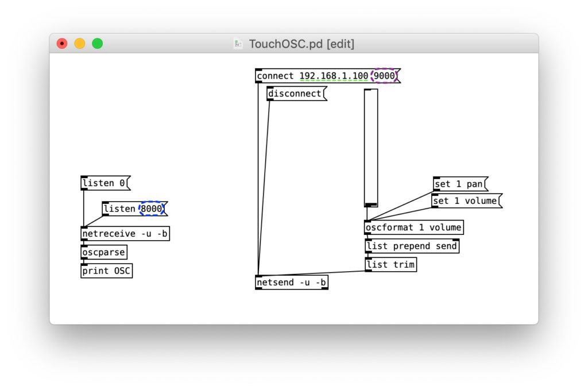This screenshot has height=390, width=588.
Task: Click the set 1 pan message box
Action: (x=458, y=184)
